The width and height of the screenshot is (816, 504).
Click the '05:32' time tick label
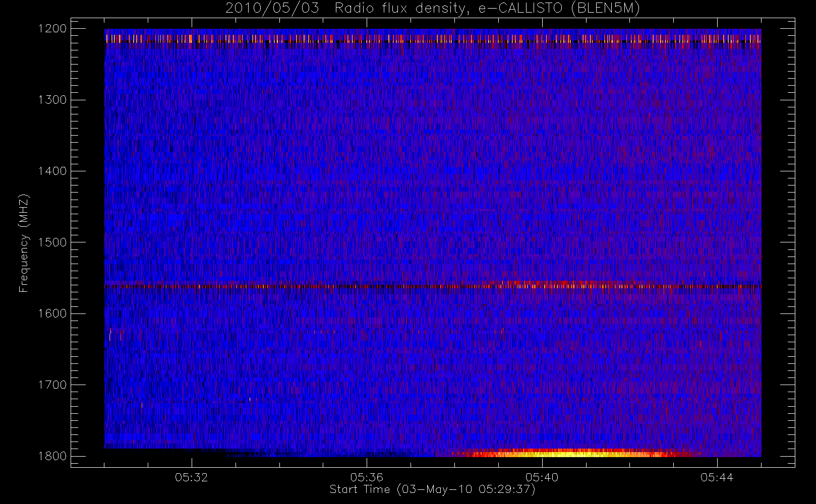coord(192,477)
